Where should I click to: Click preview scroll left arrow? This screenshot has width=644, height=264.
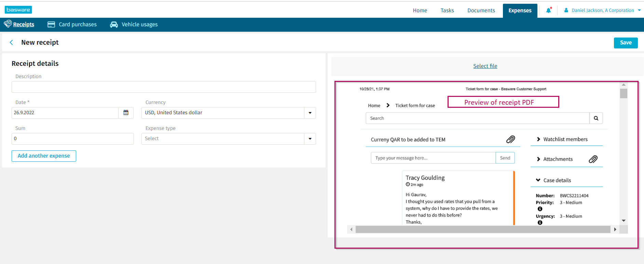351,229
